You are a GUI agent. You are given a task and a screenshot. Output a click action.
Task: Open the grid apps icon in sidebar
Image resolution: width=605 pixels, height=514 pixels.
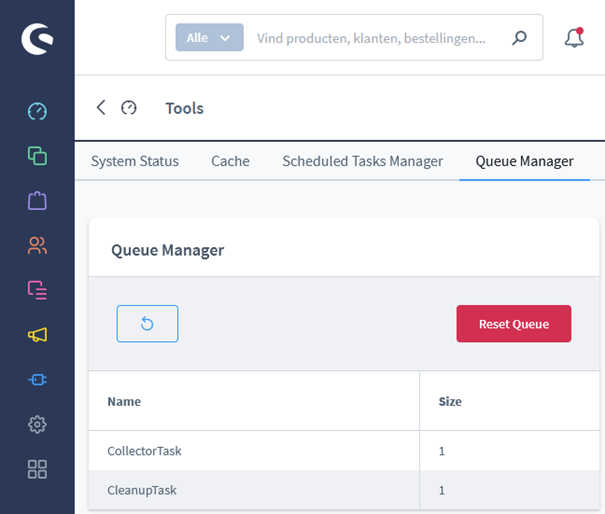click(x=37, y=469)
